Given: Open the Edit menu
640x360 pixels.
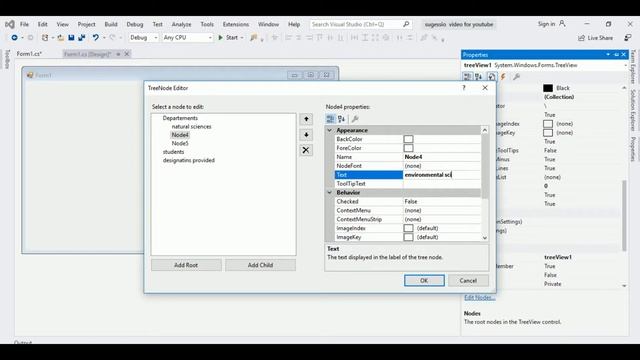Looking at the screenshot, I should (x=42, y=24).
